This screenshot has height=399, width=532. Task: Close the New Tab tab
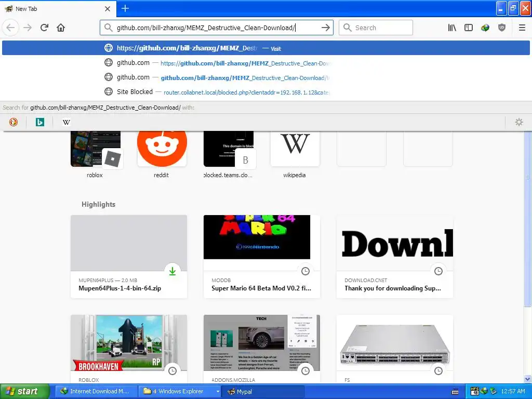108,9
